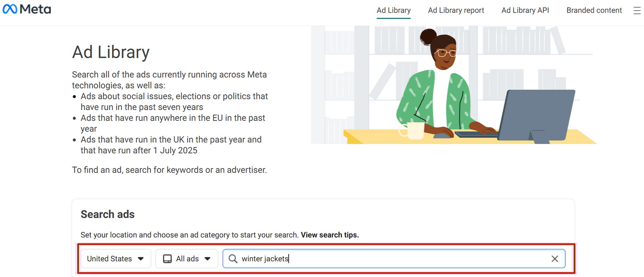644x277 pixels.
Task: Click the All ads category icon
Action: click(167, 259)
